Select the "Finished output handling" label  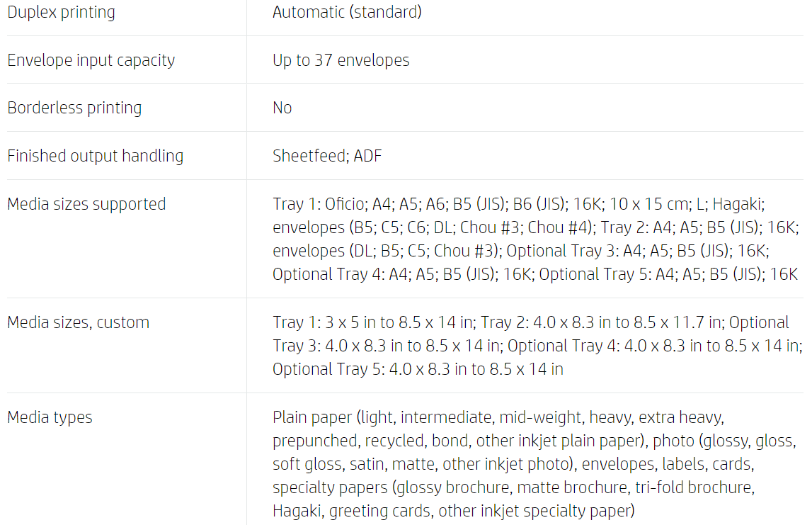(95, 156)
